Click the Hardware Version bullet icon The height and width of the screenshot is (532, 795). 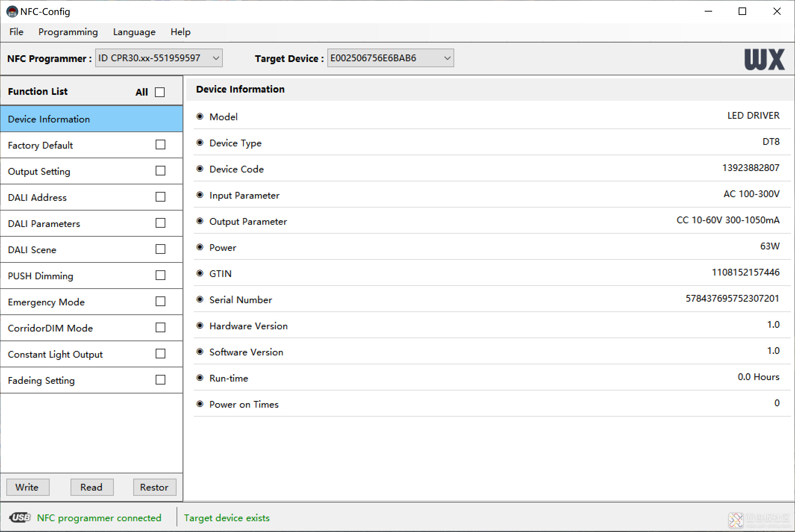[x=200, y=326]
